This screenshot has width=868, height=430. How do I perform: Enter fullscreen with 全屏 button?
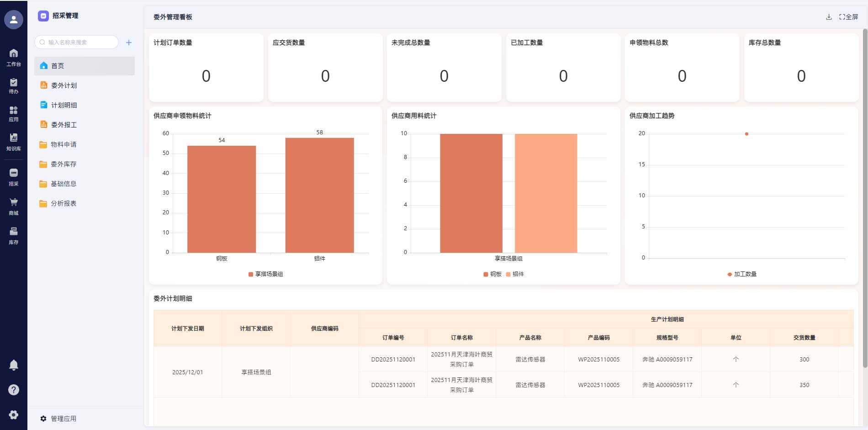(848, 17)
